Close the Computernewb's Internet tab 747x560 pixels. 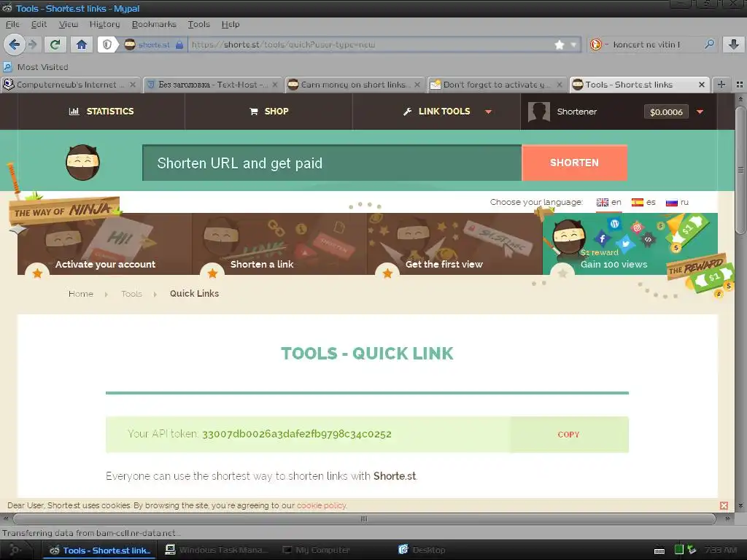[133, 85]
